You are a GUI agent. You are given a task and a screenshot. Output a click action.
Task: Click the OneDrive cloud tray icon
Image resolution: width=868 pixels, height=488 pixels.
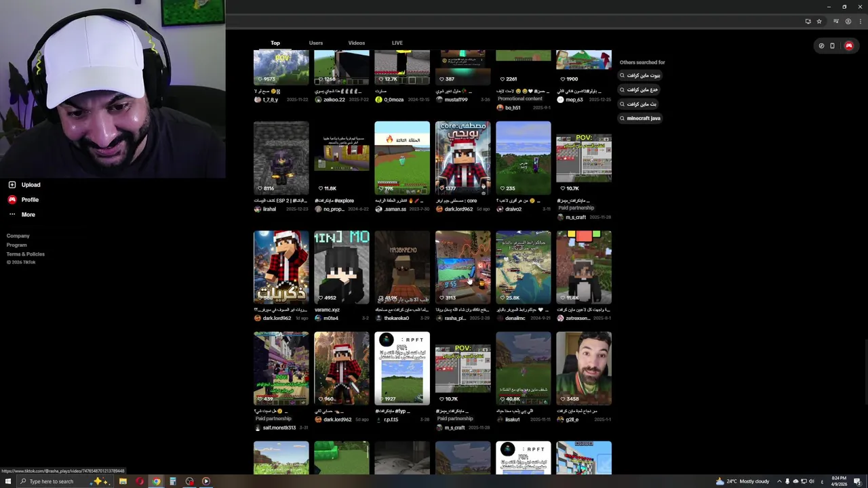[x=795, y=481]
